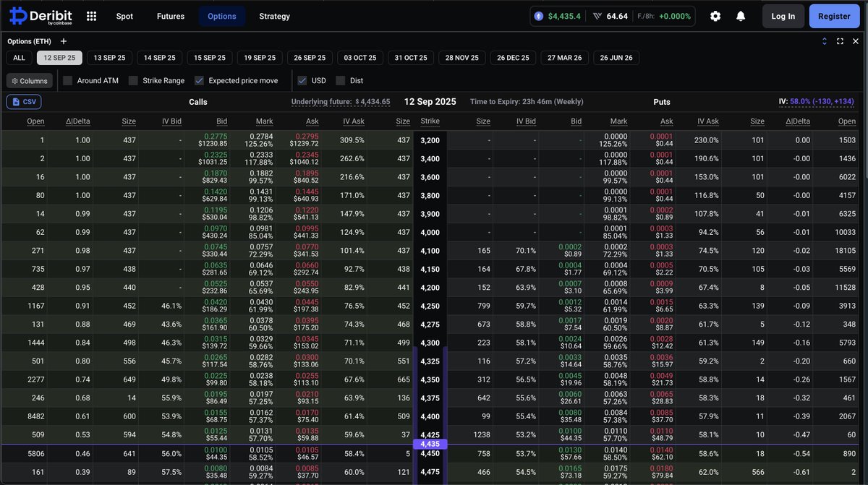Add a new instrument with the plus icon
This screenshot has height=485, width=868.
(x=64, y=41)
